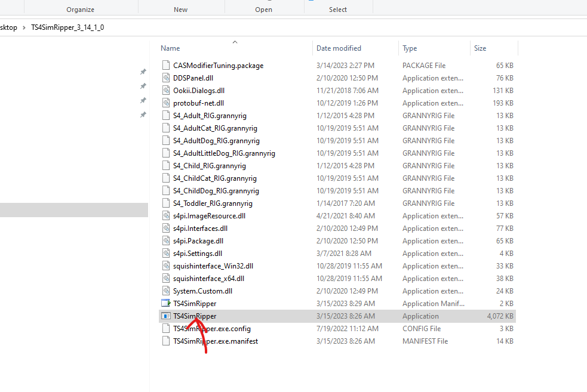
Task: Select the CASModifierTuning.package file icon
Action: coord(165,65)
